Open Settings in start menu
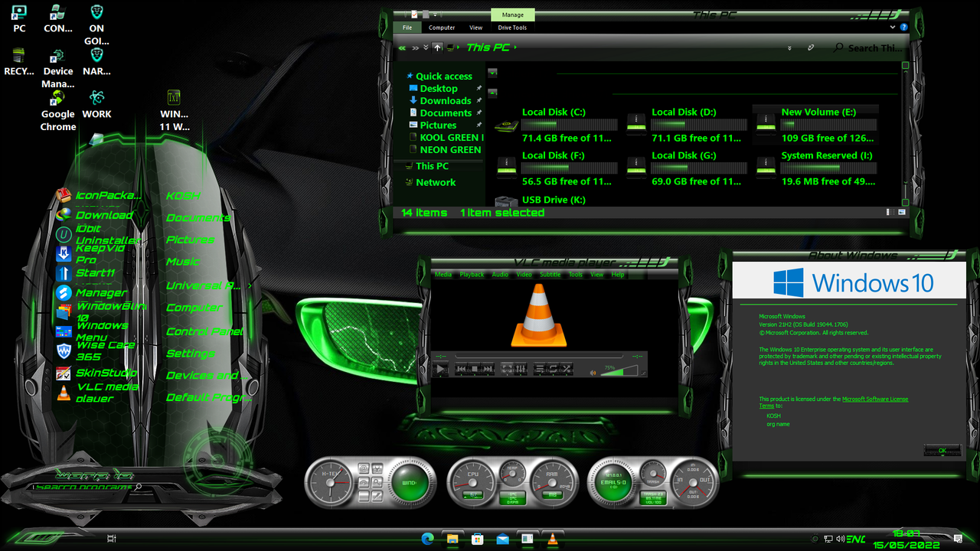Image resolution: width=980 pixels, height=551 pixels. pyautogui.click(x=191, y=354)
